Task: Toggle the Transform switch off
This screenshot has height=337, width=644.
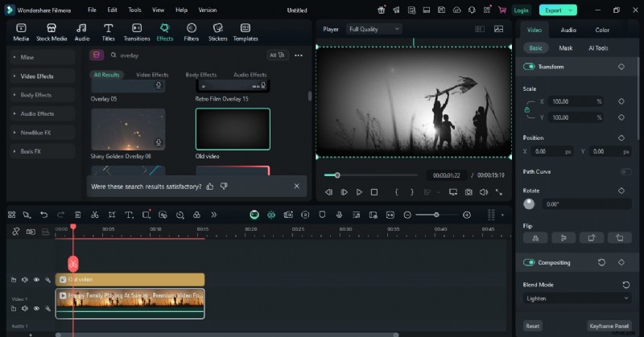Action: coord(529,67)
